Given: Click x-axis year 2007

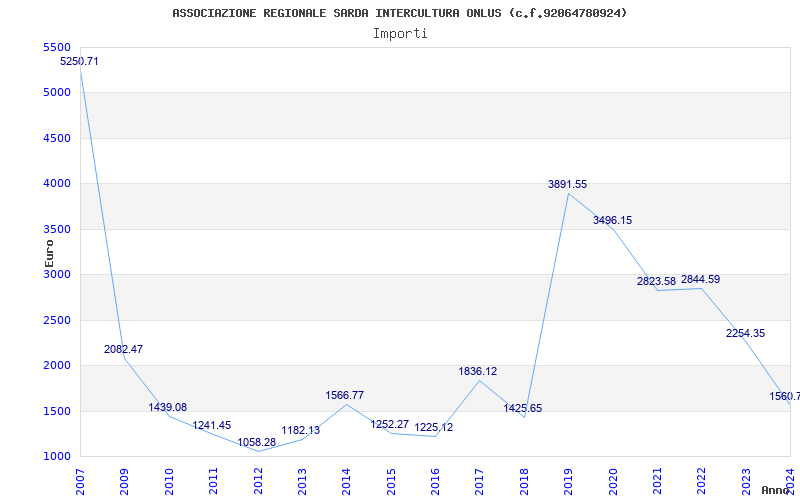Looking at the screenshot, I should (x=80, y=481).
